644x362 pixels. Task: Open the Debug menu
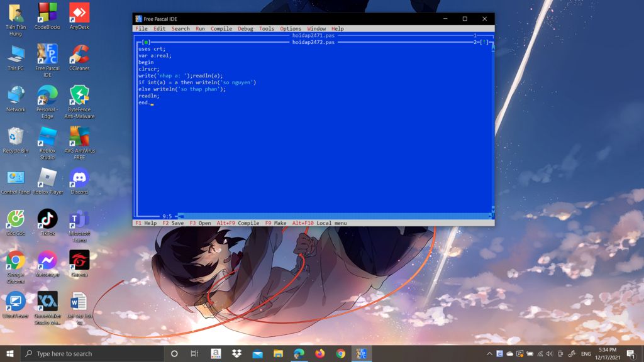tap(245, 29)
